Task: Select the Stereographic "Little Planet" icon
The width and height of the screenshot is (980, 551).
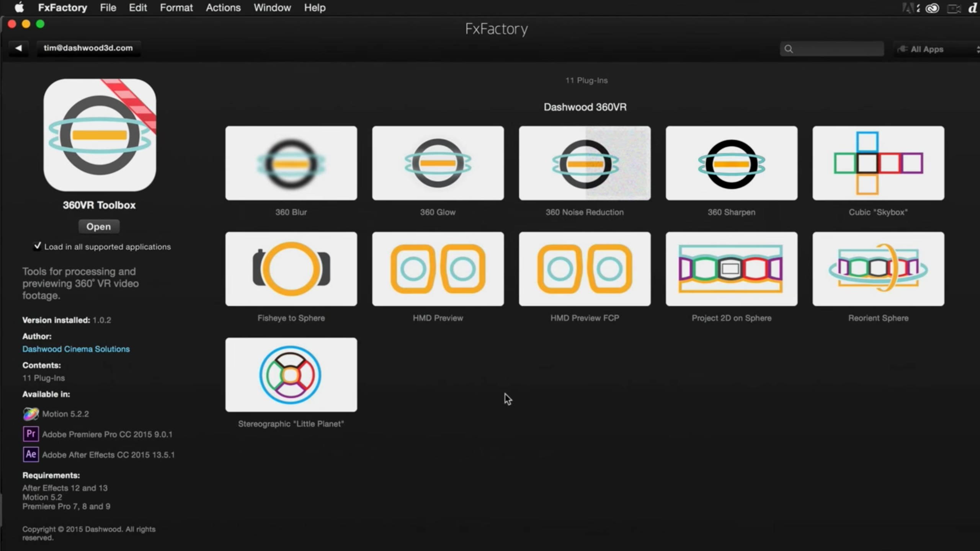Action: click(x=291, y=375)
